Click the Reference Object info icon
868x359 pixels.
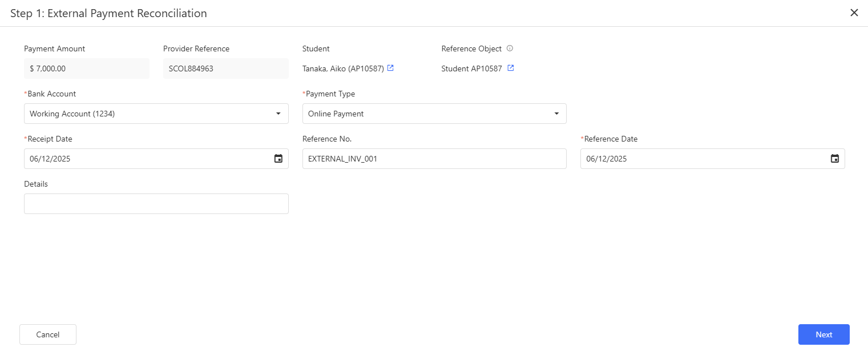(510, 49)
